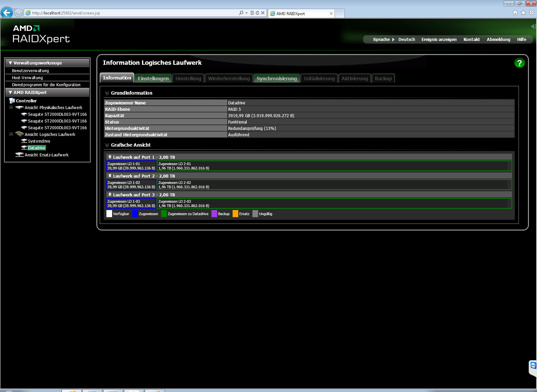Select Systemdrive in logical drive tree

click(39, 141)
